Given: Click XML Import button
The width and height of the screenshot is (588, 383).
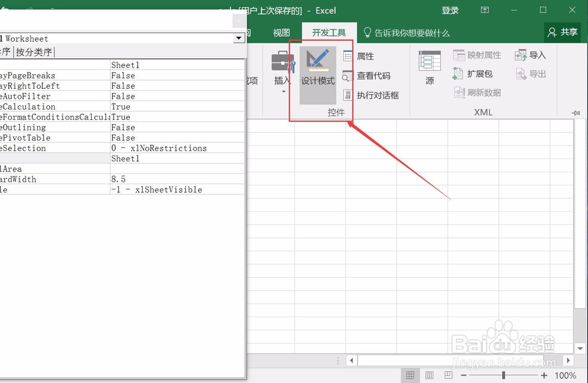Looking at the screenshot, I should (530, 55).
